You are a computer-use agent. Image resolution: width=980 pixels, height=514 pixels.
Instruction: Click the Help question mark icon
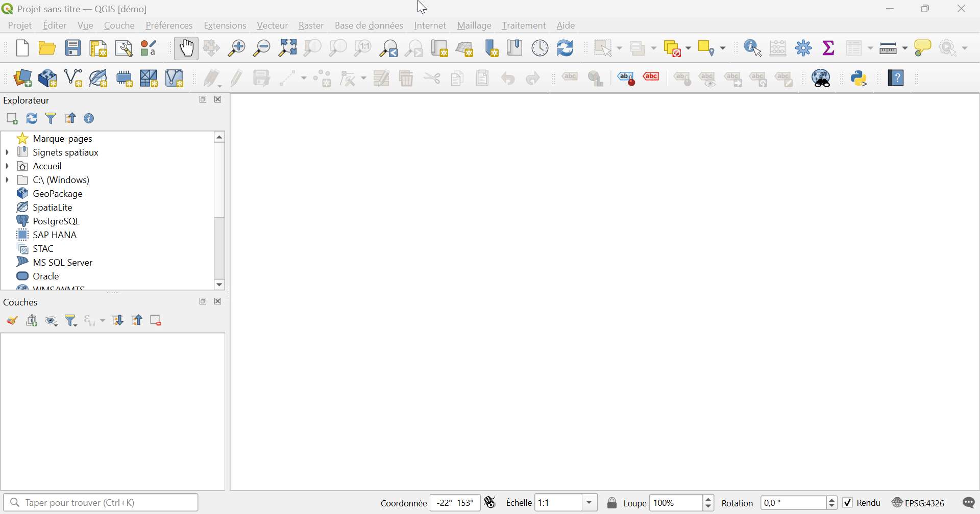tap(897, 78)
